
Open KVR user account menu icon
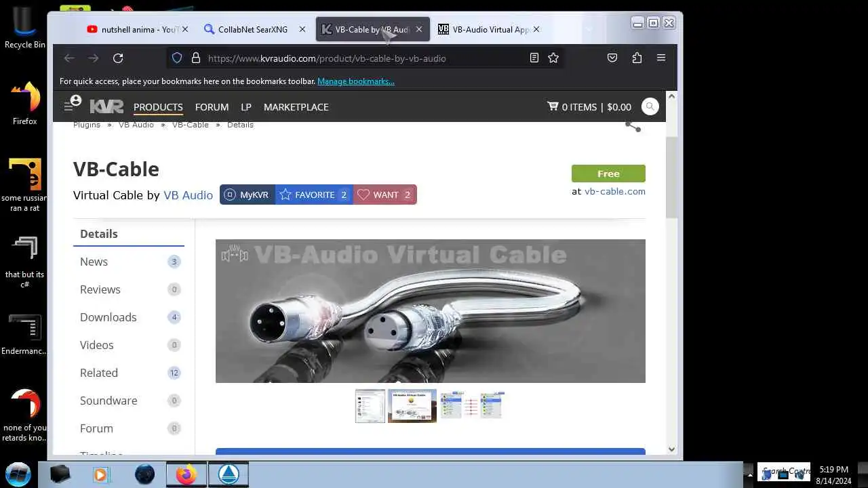(x=73, y=104)
